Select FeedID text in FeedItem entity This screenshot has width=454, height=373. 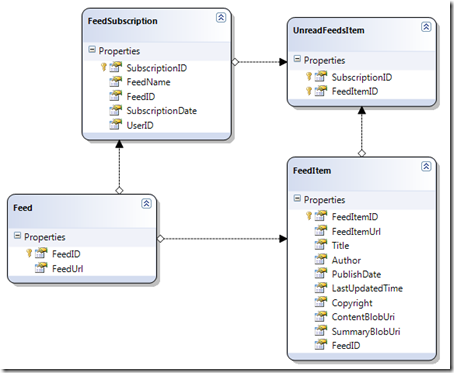point(346,346)
